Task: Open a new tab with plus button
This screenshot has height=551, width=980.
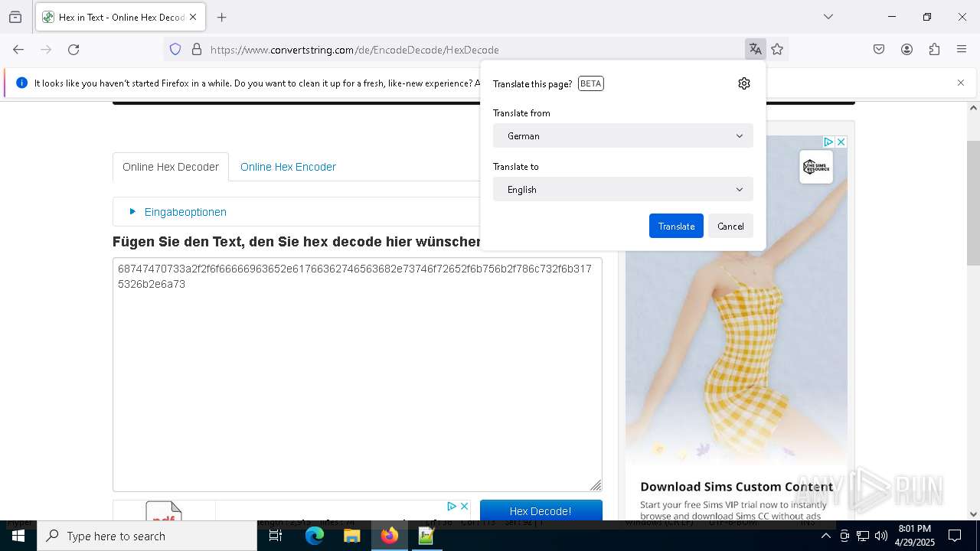Action: coord(222,17)
